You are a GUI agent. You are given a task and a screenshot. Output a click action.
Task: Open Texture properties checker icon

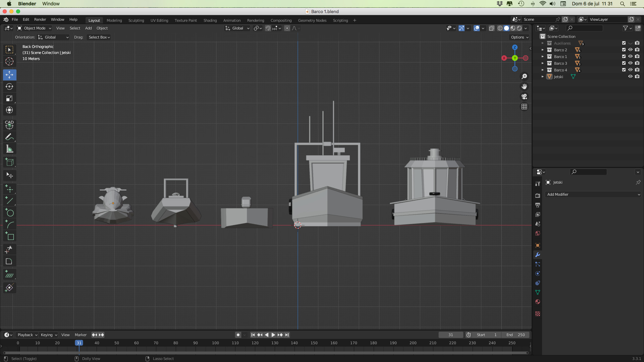pyautogui.click(x=538, y=314)
